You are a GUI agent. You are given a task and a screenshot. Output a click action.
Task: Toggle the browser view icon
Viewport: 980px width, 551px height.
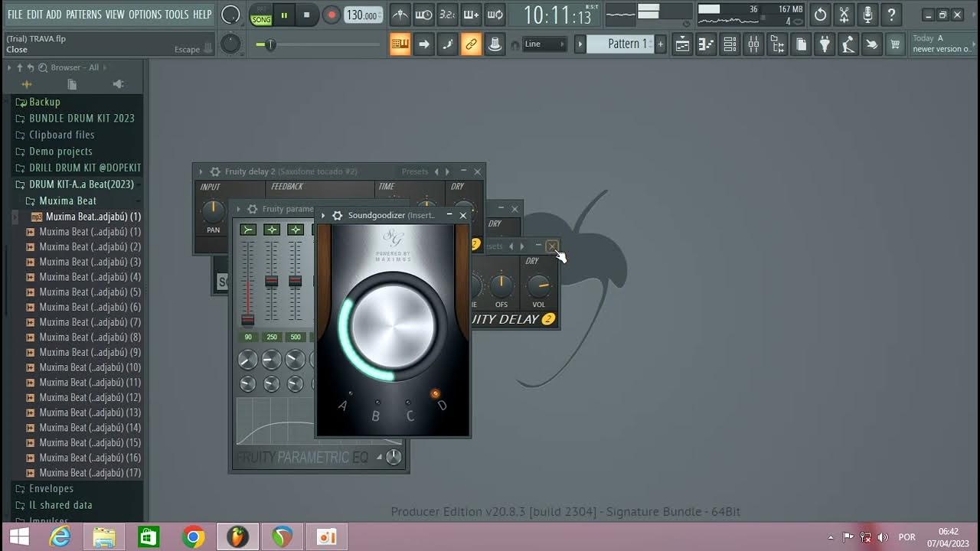point(777,44)
